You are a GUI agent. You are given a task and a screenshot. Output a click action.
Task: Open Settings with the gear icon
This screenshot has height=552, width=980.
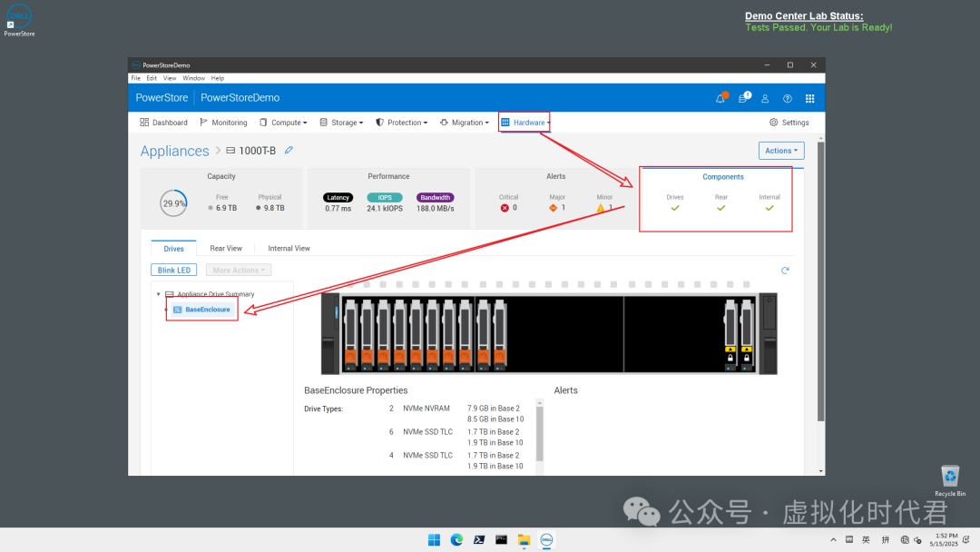(x=789, y=123)
